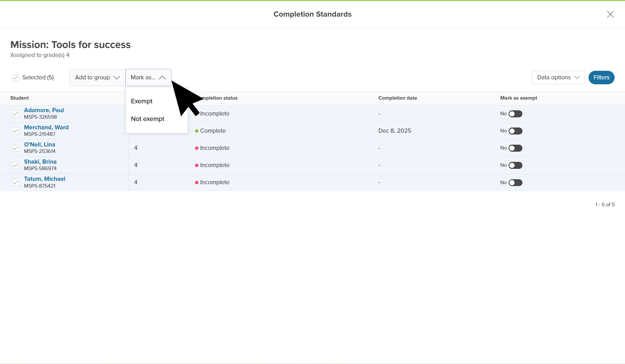Open O'Neil, Lina student link
Viewport: 625px width, 364px height.
(40, 145)
